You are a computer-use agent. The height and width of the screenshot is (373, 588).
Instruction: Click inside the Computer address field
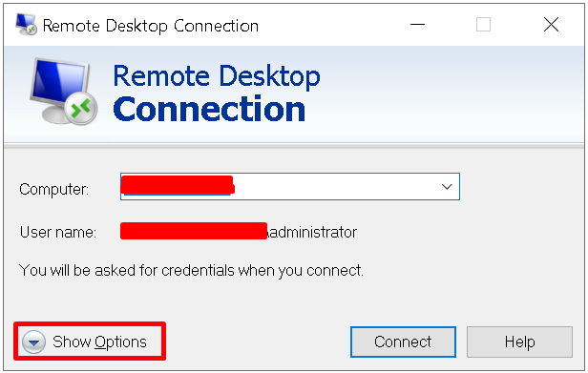tap(289, 187)
